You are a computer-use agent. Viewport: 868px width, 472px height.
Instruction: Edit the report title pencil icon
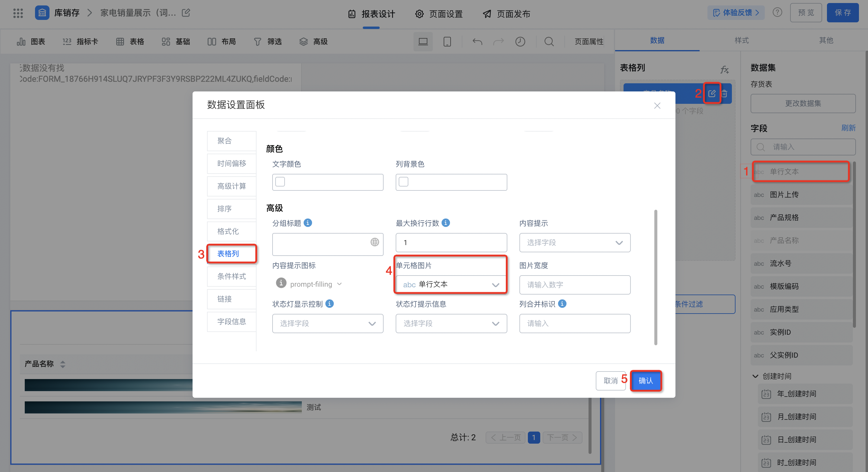186,13
